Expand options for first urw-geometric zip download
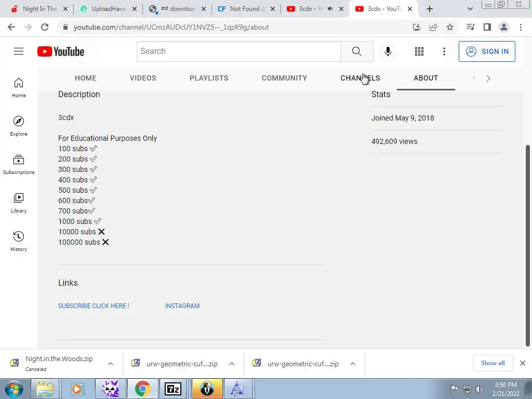 point(232,364)
